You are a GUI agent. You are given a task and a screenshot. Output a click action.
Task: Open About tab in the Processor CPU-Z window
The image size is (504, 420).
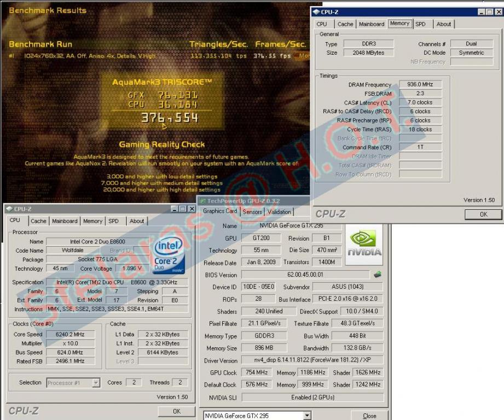[137, 221]
